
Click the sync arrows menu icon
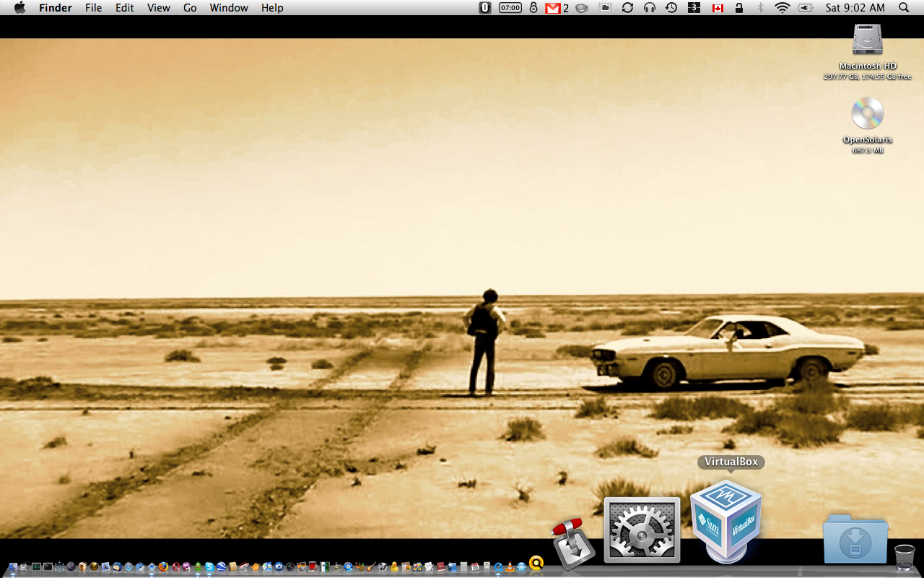click(627, 7)
